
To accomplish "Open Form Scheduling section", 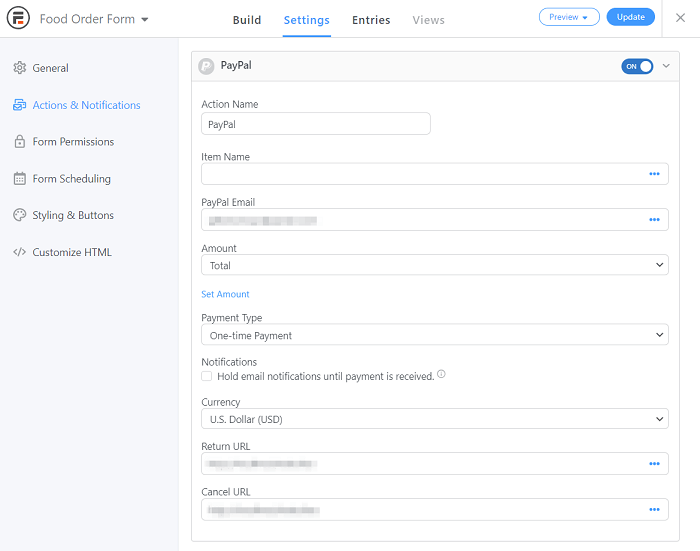I will coord(71,179).
